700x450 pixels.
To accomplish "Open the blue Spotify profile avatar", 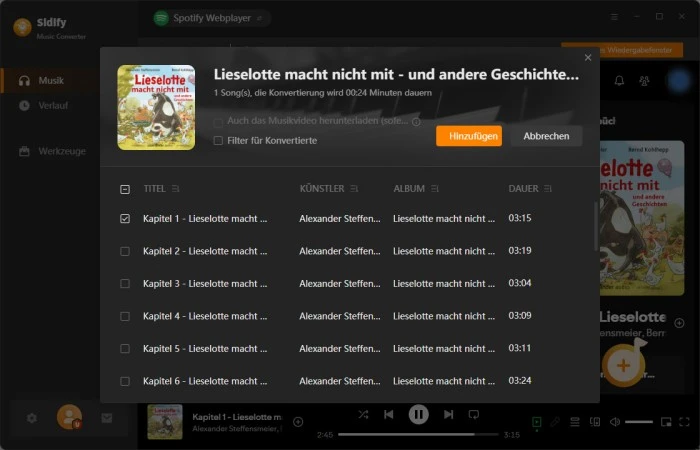I will (x=679, y=81).
